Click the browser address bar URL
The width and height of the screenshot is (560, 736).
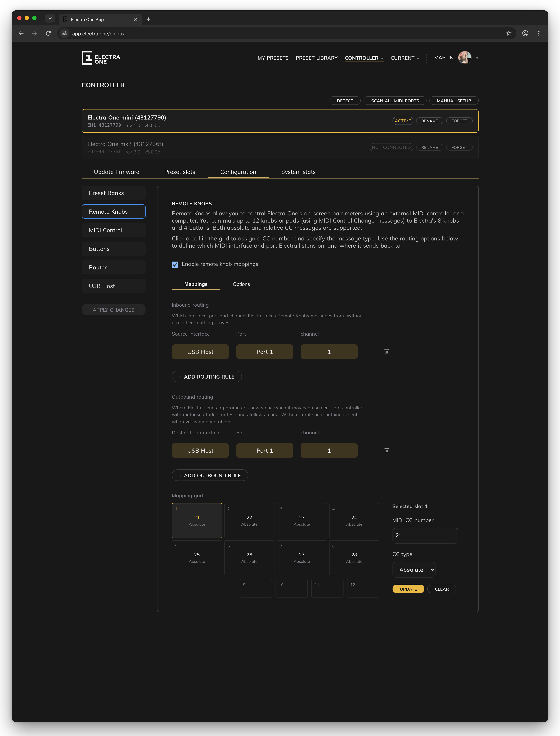pos(99,34)
